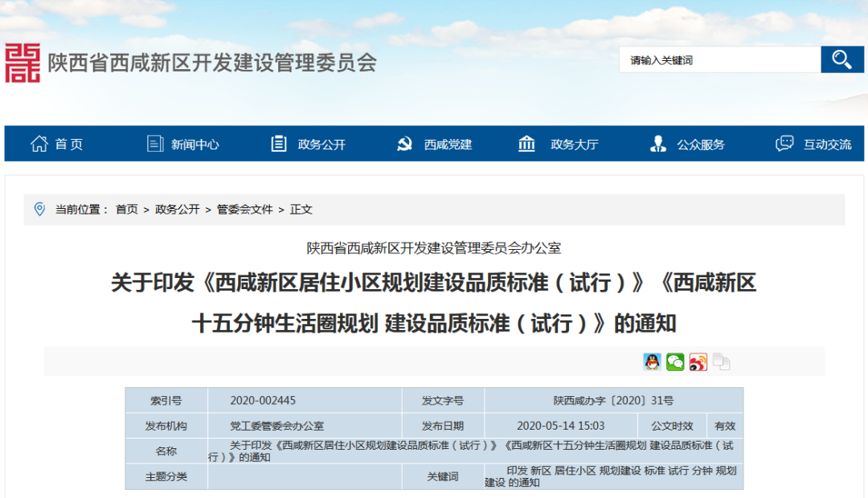This screenshot has height=498, width=868.
Task: Click the house icon beside 首页
Action: 37,144
